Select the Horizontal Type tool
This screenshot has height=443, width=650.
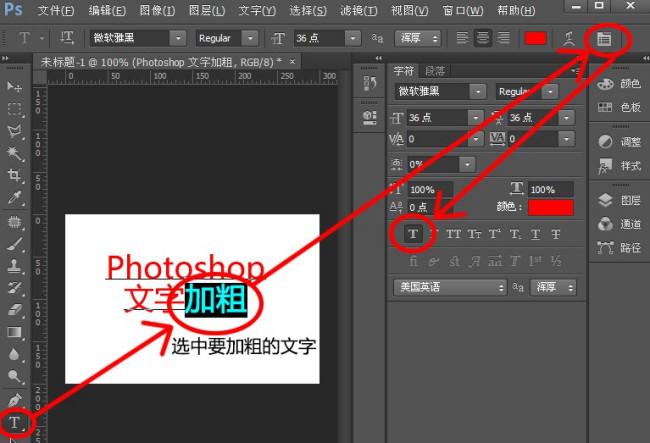tap(15, 422)
